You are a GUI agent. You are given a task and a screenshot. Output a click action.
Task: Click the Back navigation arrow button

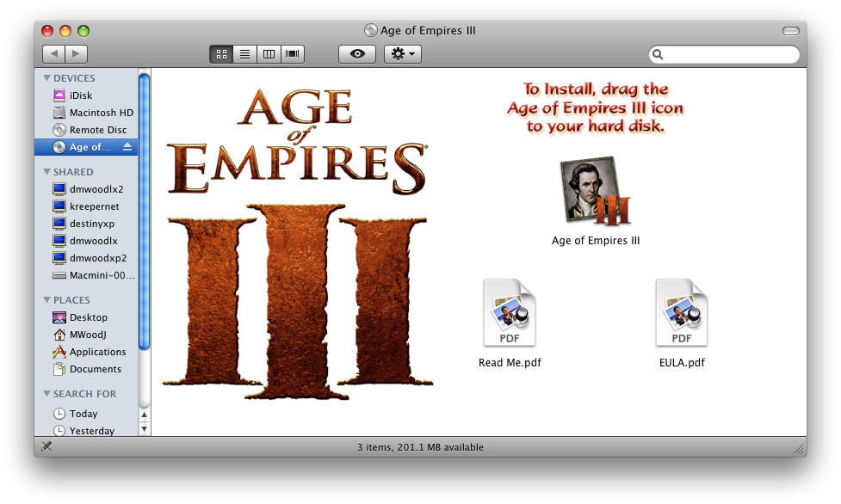pos(53,54)
